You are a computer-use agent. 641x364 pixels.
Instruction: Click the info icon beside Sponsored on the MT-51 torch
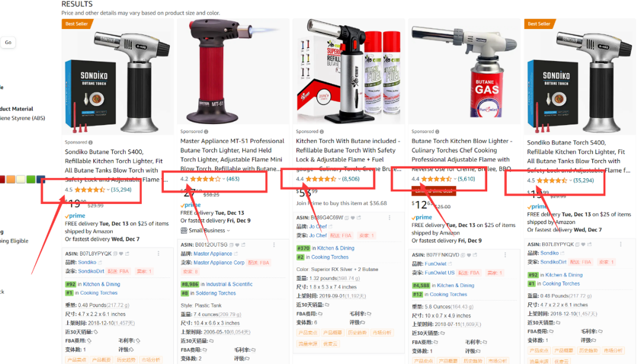[206, 132]
